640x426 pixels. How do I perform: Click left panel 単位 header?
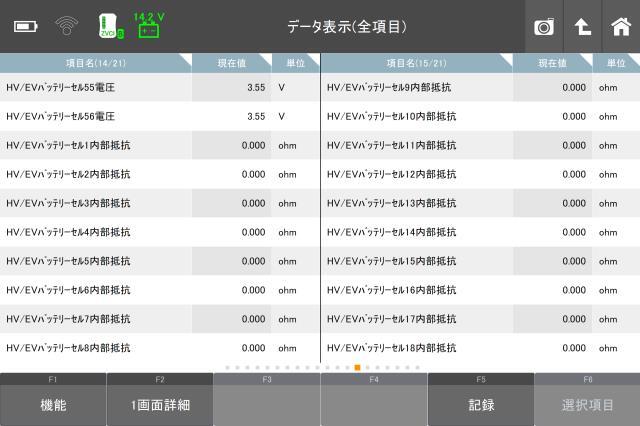tap(296, 63)
